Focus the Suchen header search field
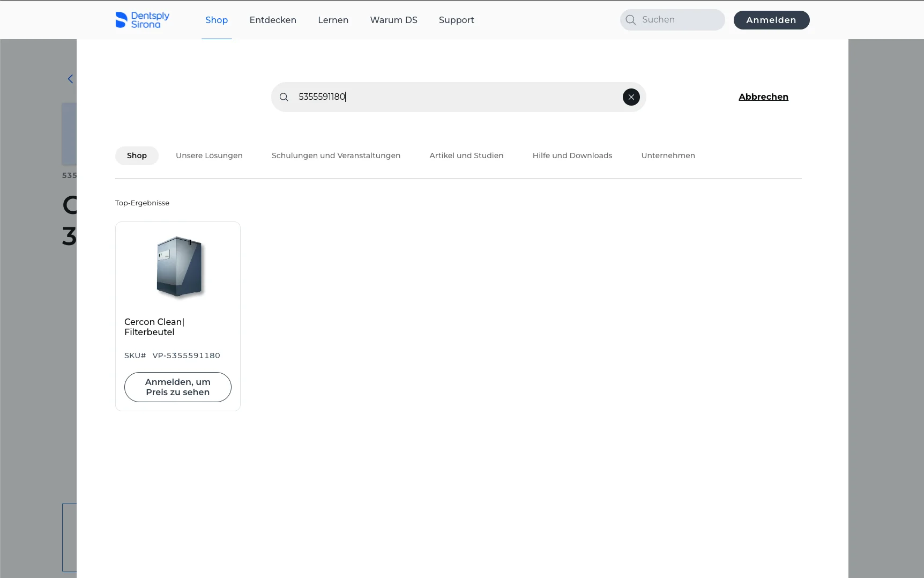 [673, 20]
